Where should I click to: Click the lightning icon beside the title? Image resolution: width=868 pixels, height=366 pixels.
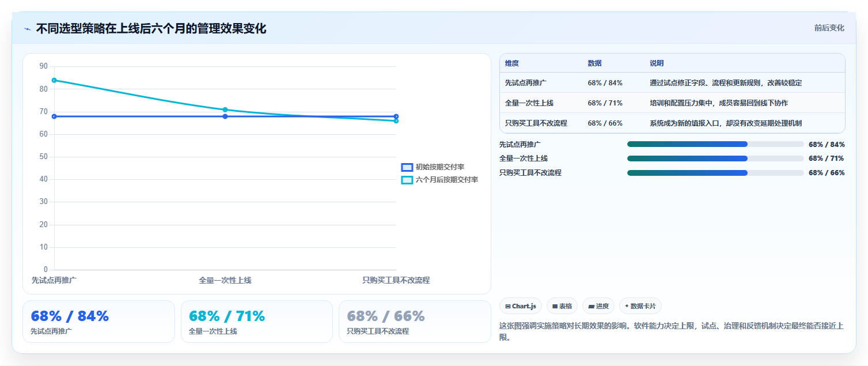[27, 29]
